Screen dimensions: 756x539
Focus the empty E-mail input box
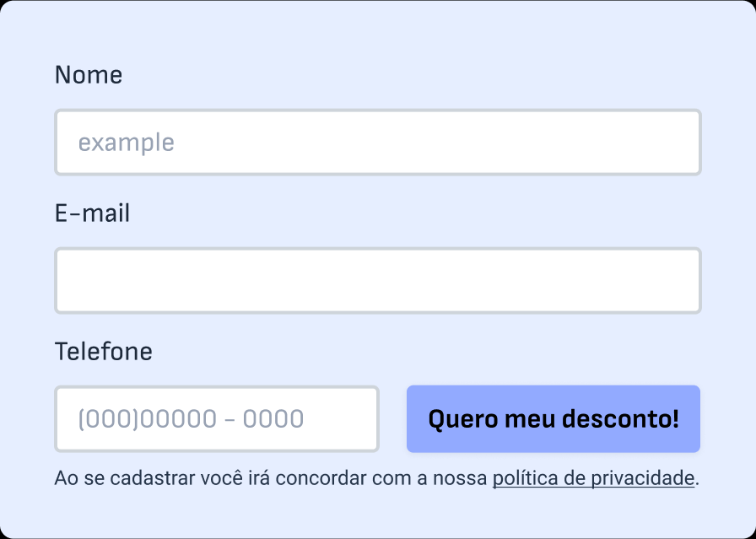point(377,280)
